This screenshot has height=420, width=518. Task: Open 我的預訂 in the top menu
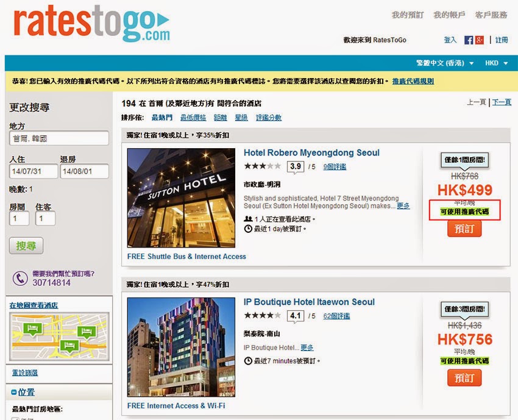[x=408, y=15]
